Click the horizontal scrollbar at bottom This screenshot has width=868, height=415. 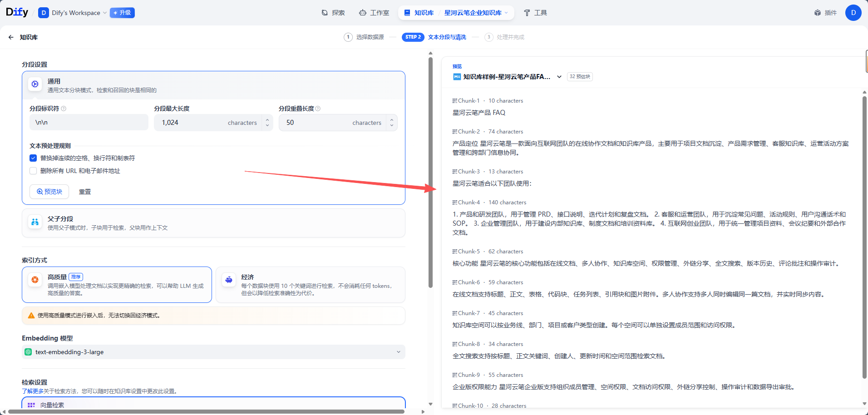pos(206,412)
